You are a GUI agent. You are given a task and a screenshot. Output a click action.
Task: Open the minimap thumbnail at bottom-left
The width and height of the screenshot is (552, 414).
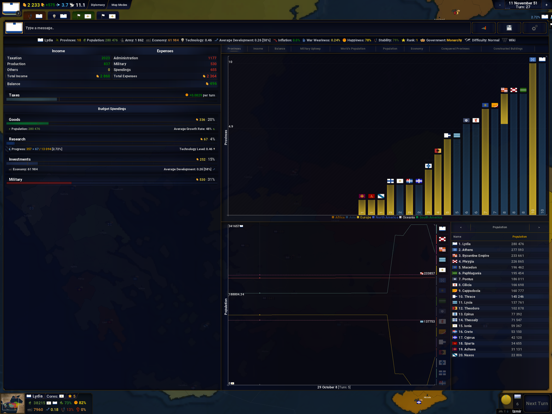(x=12, y=403)
